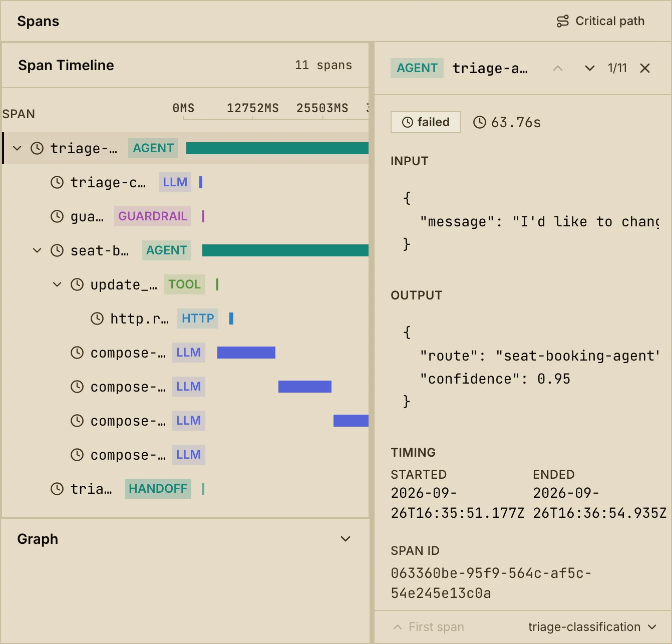Toggle the Critical path view
Screen dimensions: 672x644
click(600, 21)
